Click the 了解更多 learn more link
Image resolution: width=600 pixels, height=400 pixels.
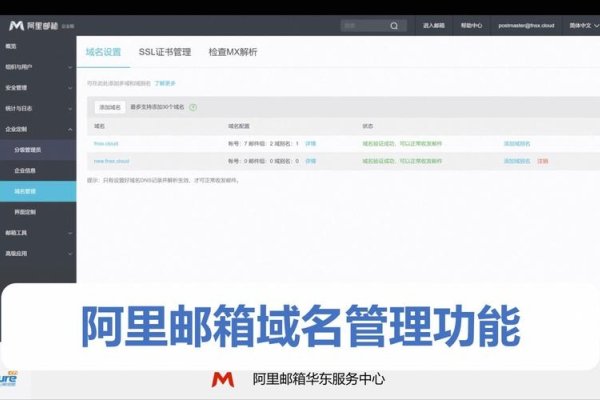(165, 83)
